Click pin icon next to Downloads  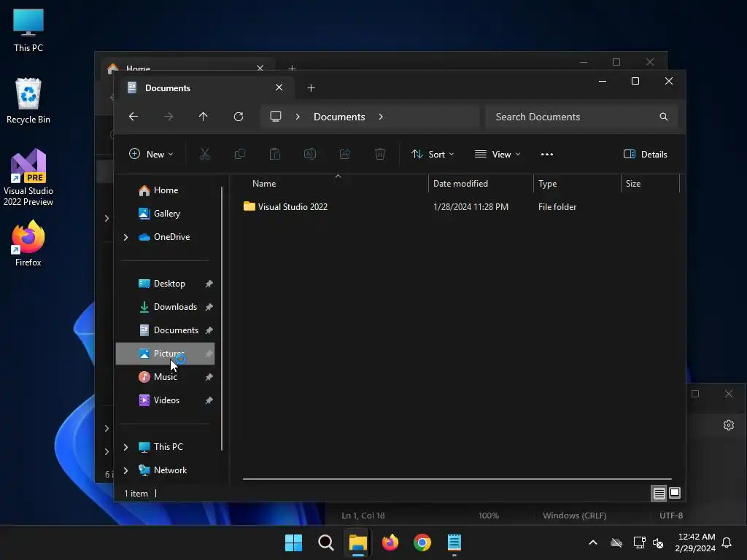point(209,307)
